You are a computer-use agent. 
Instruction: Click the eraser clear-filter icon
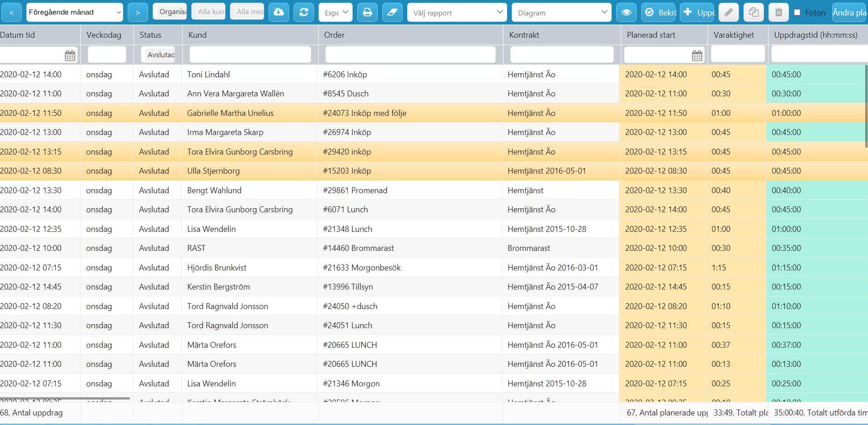coord(392,12)
